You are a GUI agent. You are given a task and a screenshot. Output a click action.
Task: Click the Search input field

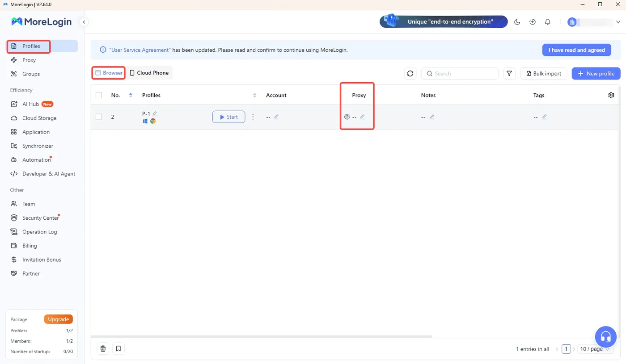(x=460, y=74)
